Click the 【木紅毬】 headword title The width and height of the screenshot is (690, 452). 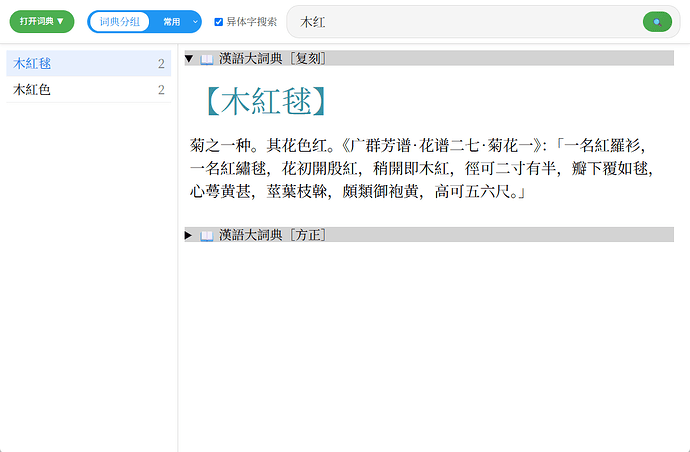point(266,101)
